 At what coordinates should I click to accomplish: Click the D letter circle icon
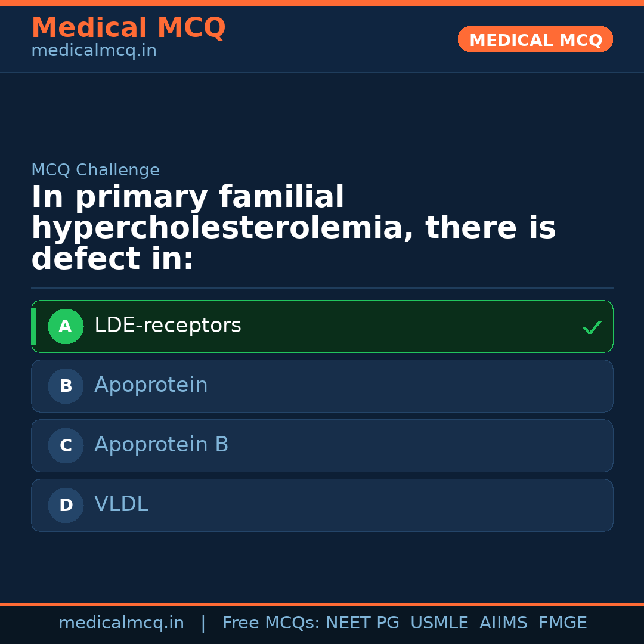tap(66, 505)
